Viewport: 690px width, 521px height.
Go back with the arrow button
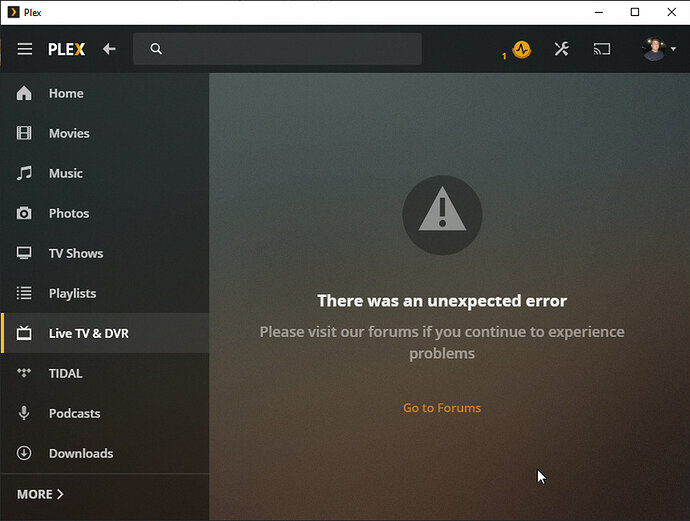[x=109, y=49]
